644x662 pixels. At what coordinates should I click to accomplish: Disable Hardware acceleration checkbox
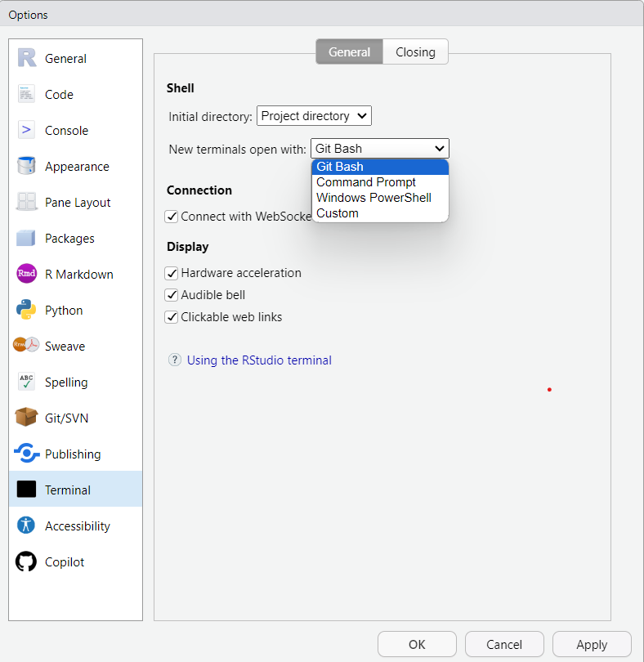point(171,273)
